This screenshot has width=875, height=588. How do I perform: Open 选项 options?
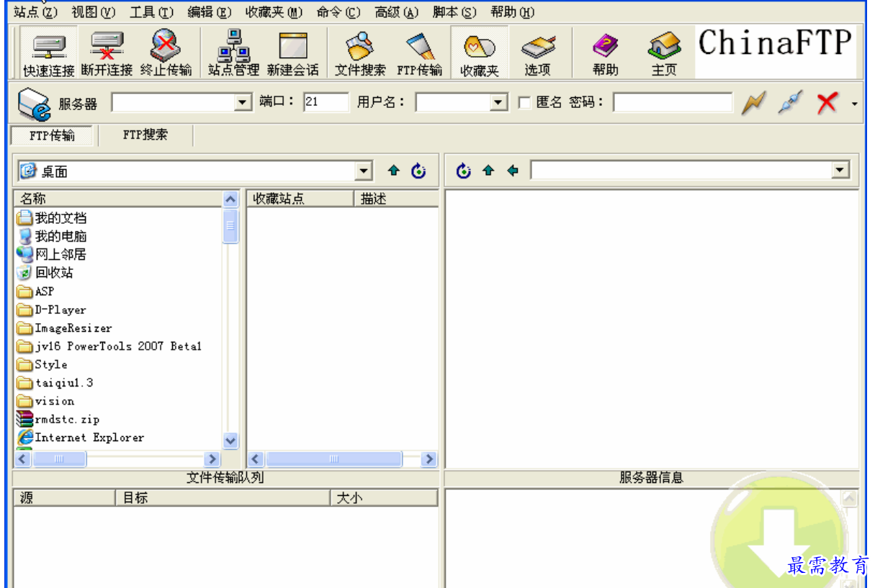[538, 53]
